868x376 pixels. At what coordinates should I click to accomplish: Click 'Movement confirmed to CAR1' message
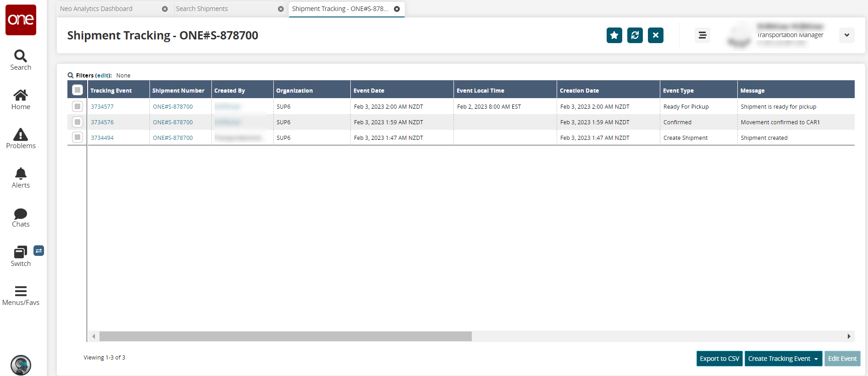(x=780, y=122)
